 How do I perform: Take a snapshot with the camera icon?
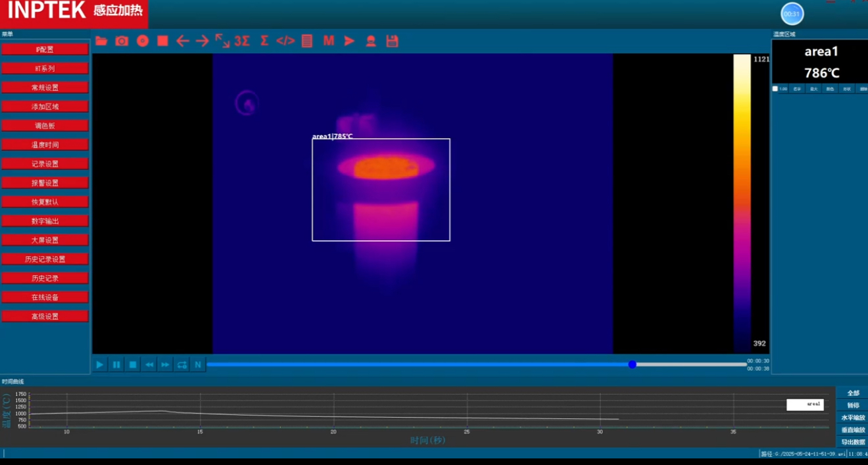pyautogui.click(x=122, y=41)
